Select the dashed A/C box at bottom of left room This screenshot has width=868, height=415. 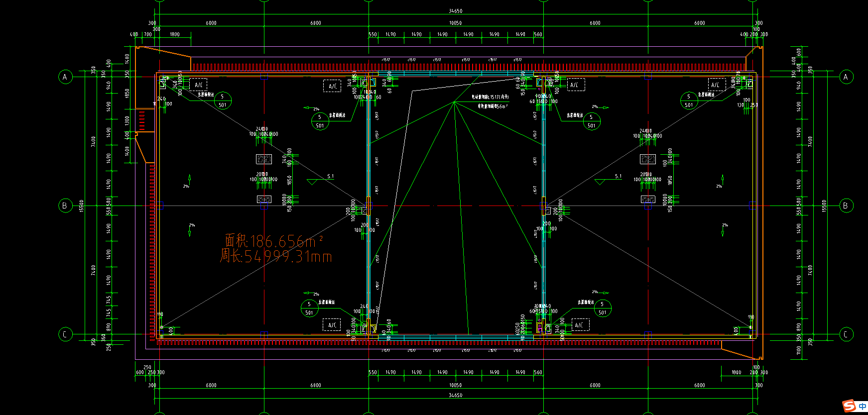pos(332,325)
